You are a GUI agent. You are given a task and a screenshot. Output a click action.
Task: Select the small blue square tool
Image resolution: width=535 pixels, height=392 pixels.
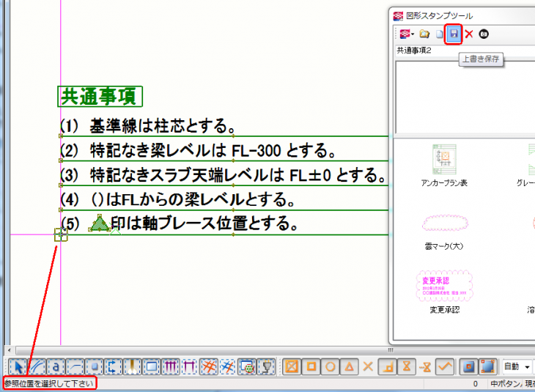click(x=94, y=367)
